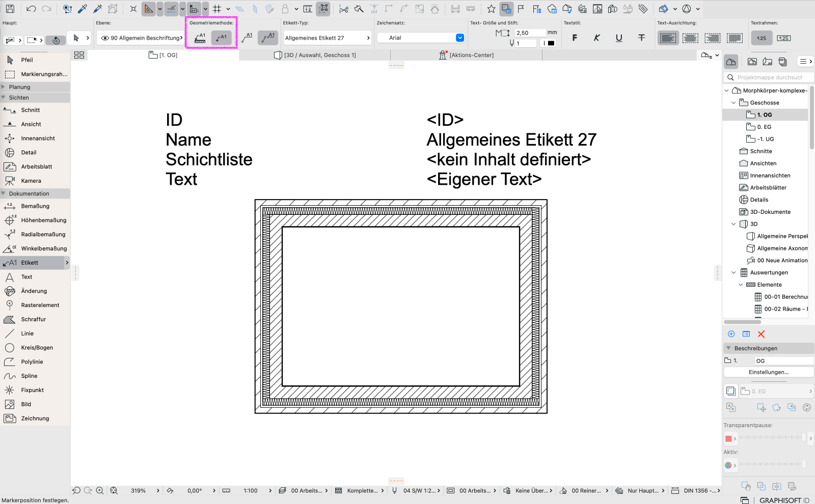Image resolution: width=815 pixels, height=504 pixels.
Task: Select the syringe inject parameters tool
Action: point(97,9)
